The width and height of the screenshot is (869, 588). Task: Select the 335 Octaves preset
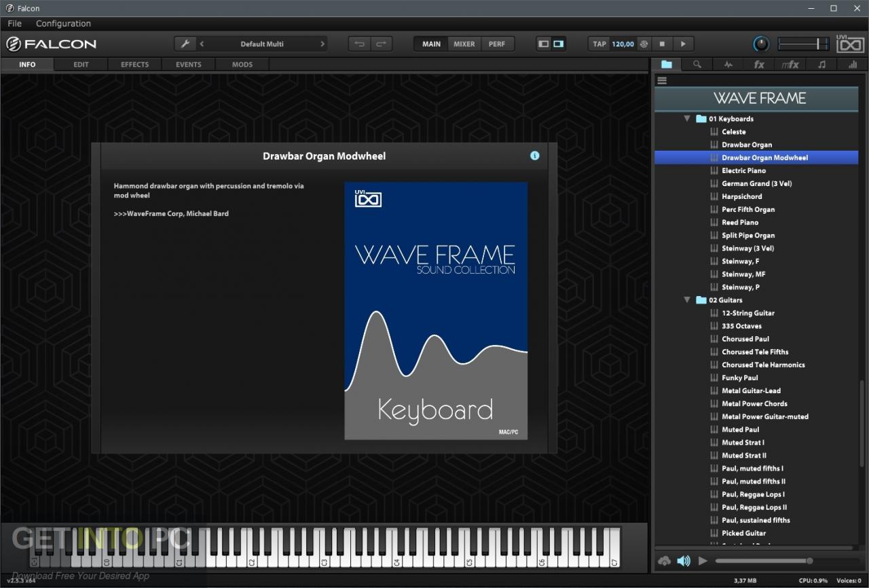pos(741,326)
